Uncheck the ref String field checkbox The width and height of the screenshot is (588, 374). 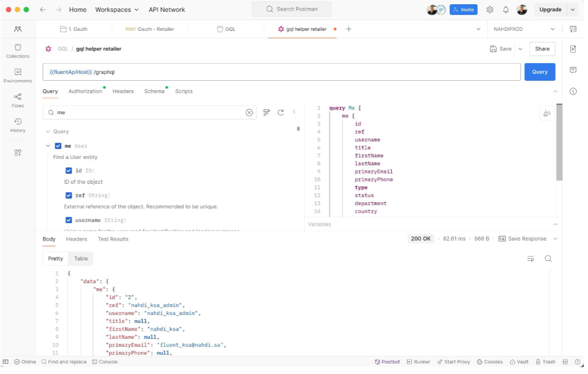(x=69, y=195)
